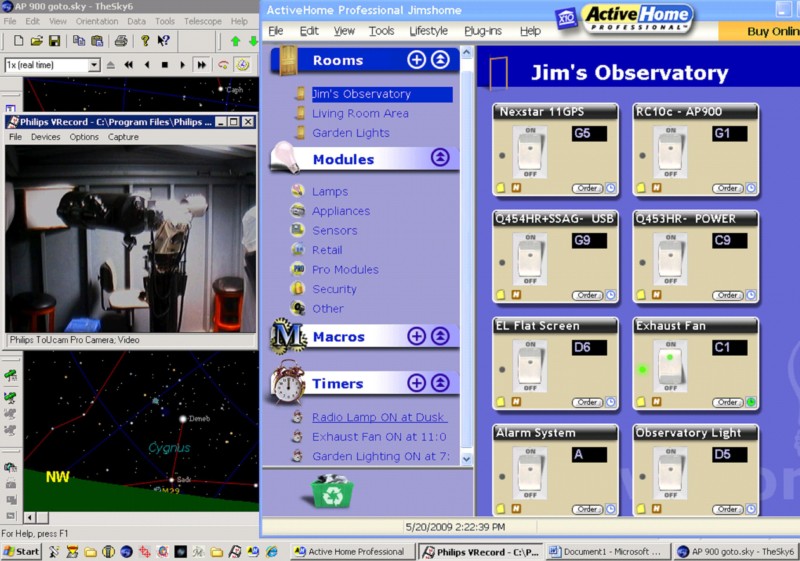800x561 pixels.
Task: Click the green up arrow in TheSky6 toolbar
Action: [235, 41]
